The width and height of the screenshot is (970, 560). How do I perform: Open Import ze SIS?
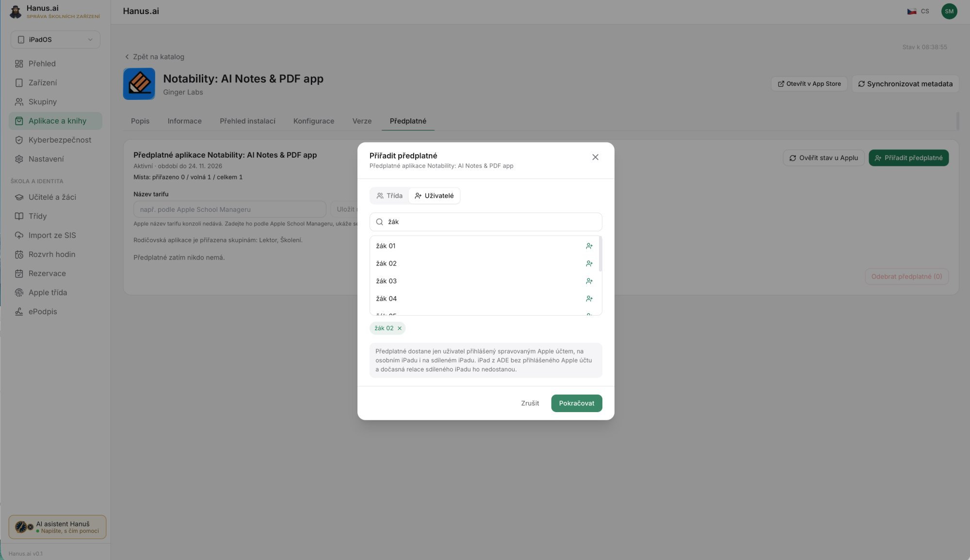point(55,236)
